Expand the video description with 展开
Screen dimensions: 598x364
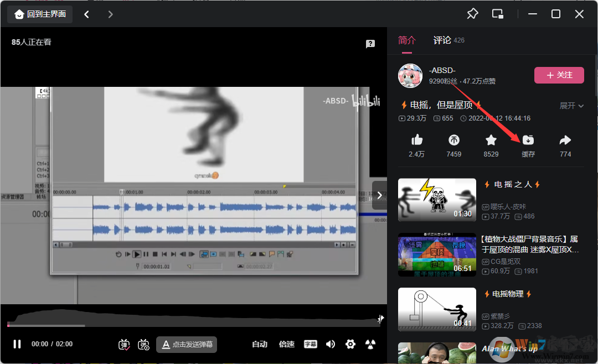pyautogui.click(x=571, y=106)
